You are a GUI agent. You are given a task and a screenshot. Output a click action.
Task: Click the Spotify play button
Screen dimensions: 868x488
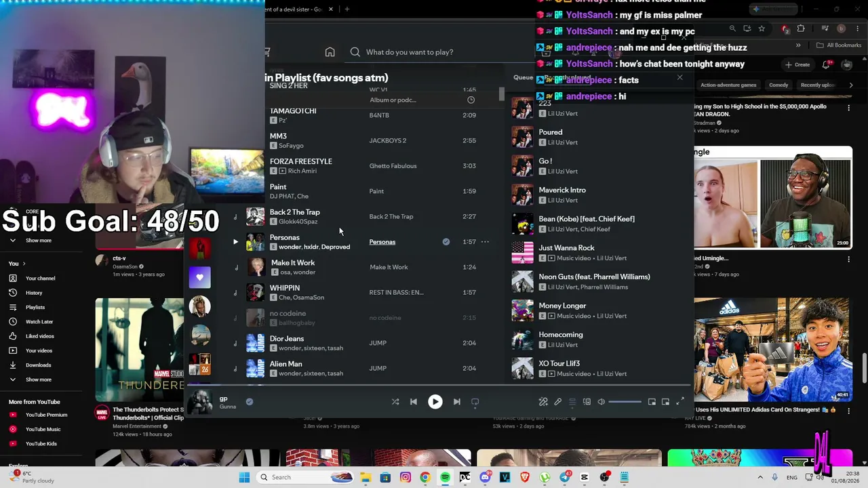click(435, 402)
